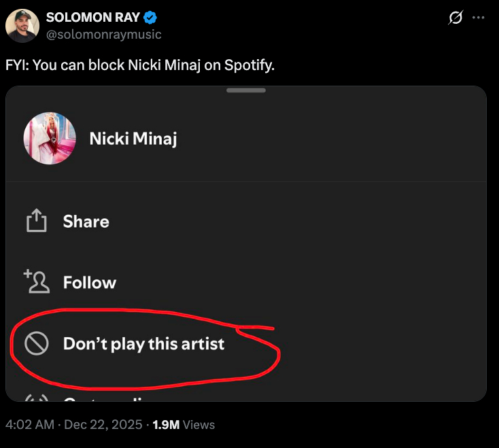Grab the sheet drag handle bar

(246, 90)
